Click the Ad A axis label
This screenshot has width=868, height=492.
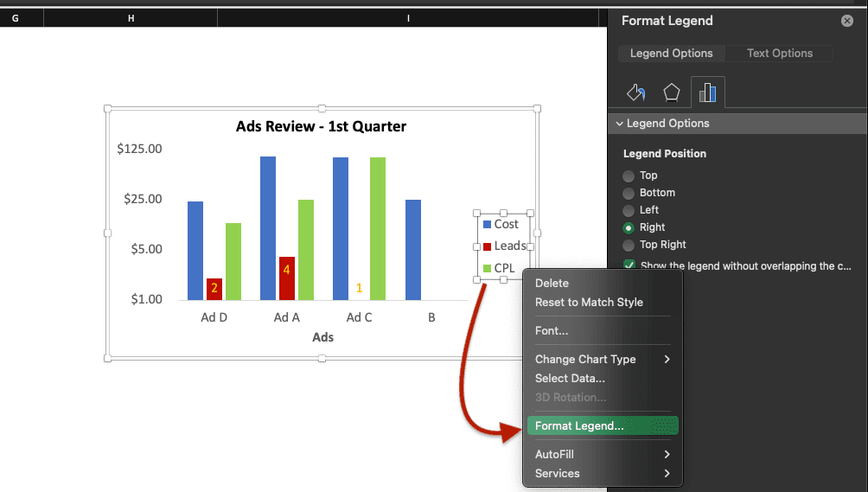click(x=287, y=317)
